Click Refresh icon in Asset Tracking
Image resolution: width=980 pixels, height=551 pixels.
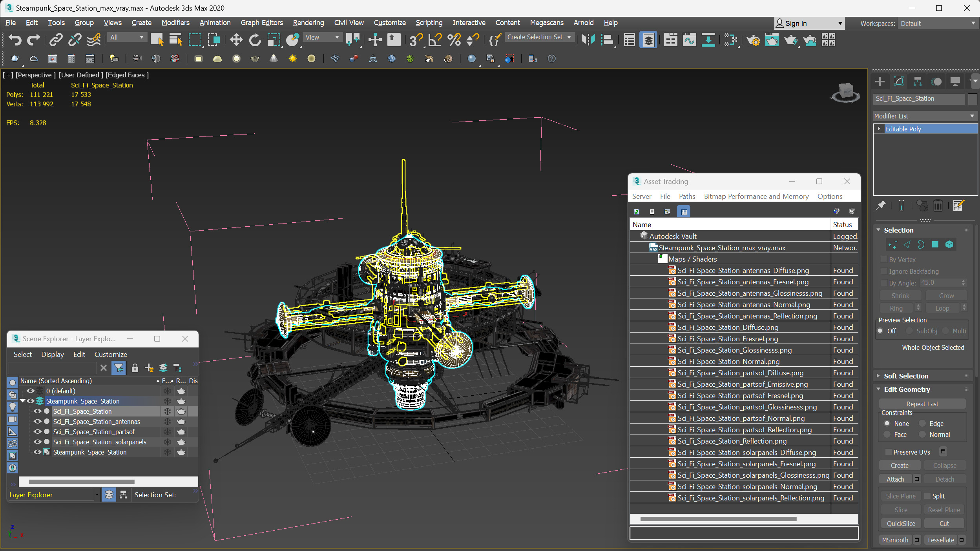637,211
